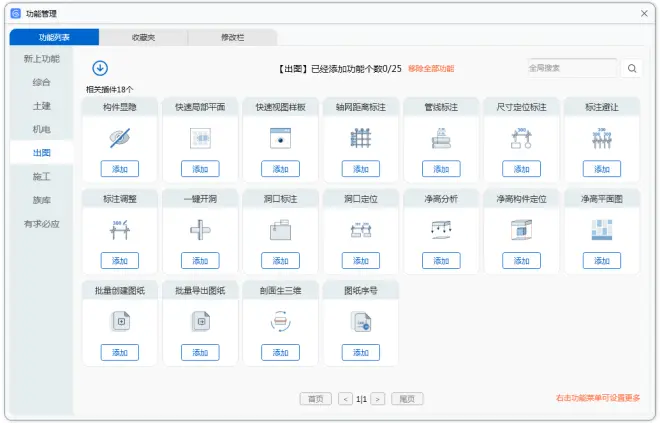Screen dimensions: 660x423
Task: Click the 洞口定位 icon
Action: [361, 230]
